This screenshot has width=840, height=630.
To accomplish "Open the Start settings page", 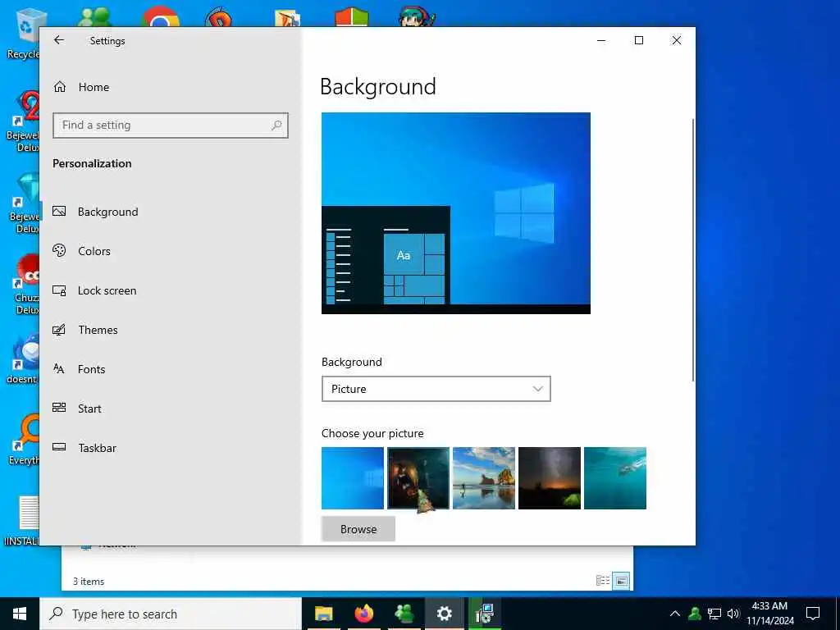I will (89, 409).
